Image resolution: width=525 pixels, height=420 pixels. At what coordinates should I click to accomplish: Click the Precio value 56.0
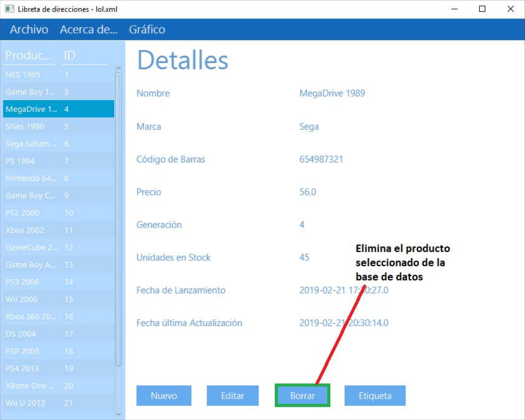(x=308, y=192)
